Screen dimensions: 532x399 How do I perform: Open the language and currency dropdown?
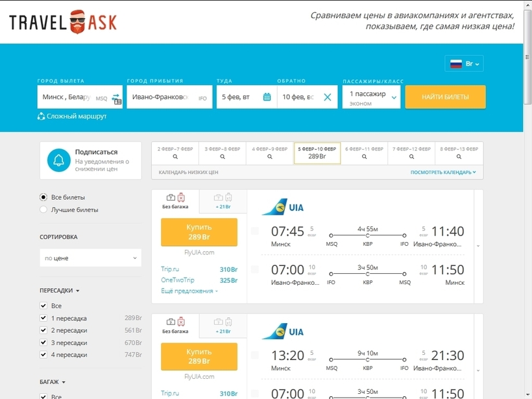point(464,64)
